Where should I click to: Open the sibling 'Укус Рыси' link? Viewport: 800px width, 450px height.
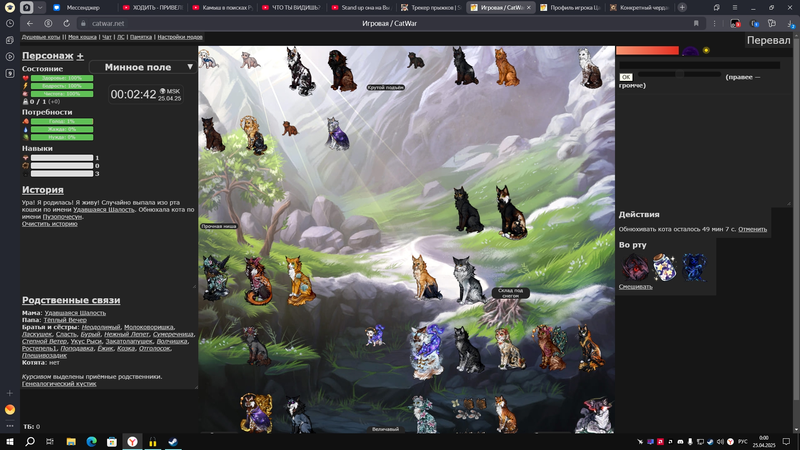pyautogui.click(x=86, y=341)
